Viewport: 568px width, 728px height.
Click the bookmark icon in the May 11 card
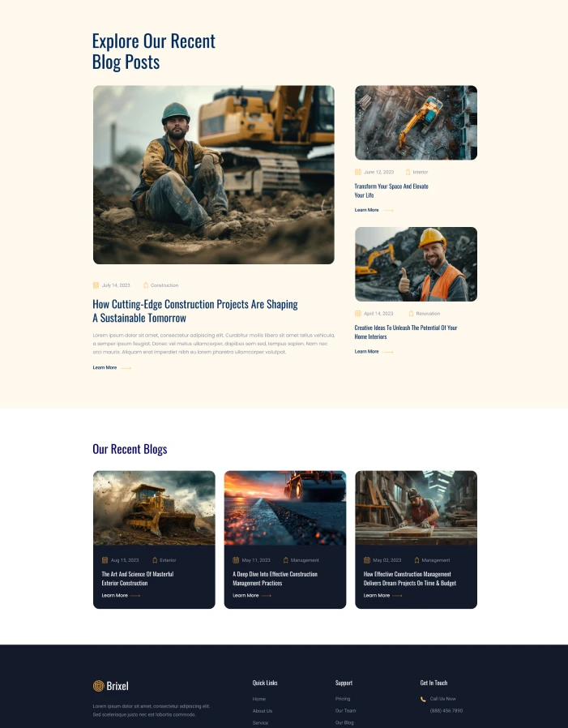point(286,560)
